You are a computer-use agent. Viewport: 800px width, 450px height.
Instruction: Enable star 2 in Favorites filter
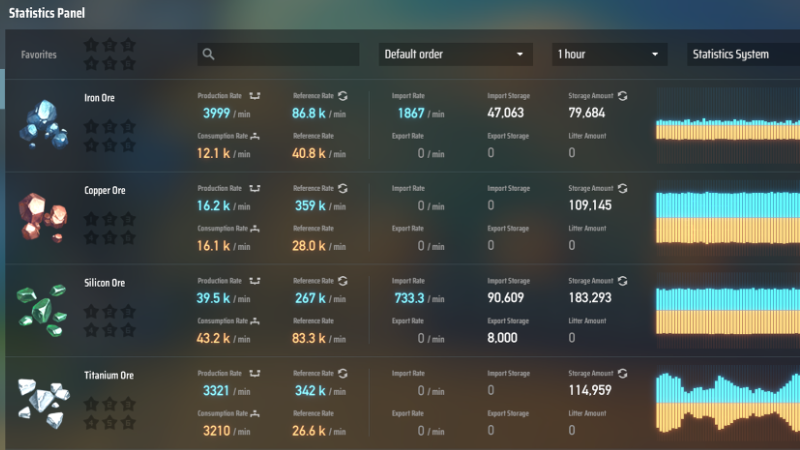(109, 45)
